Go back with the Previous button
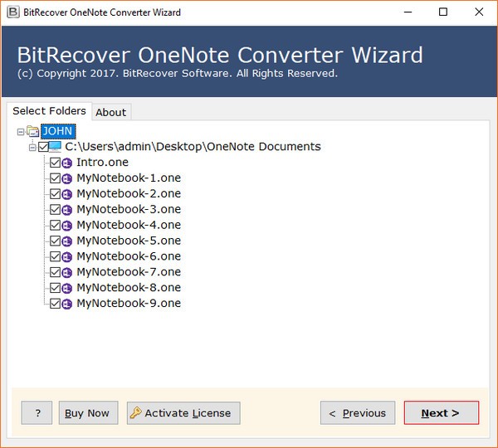The height and width of the screenshot is (448, 498). click(358, 413)
